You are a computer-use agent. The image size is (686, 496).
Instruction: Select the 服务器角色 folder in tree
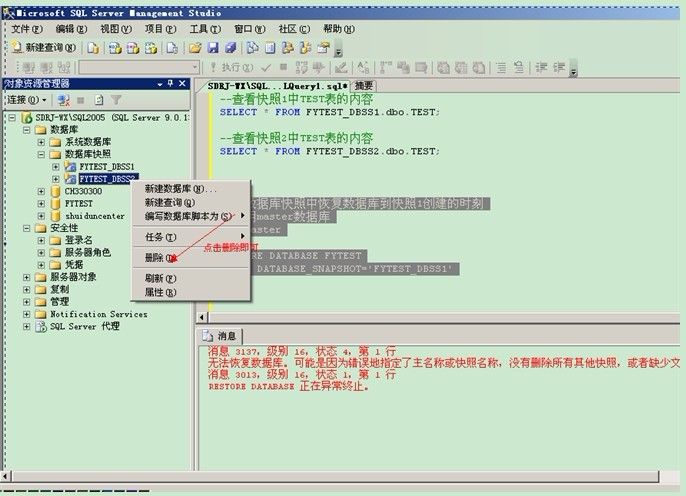point(88,252)
